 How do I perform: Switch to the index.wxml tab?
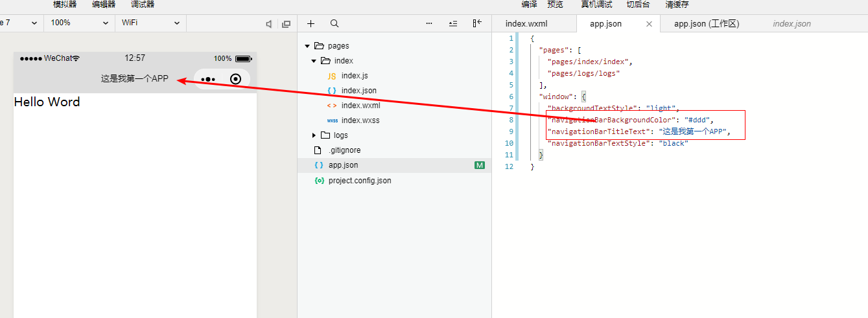click(x=526, y=24)
